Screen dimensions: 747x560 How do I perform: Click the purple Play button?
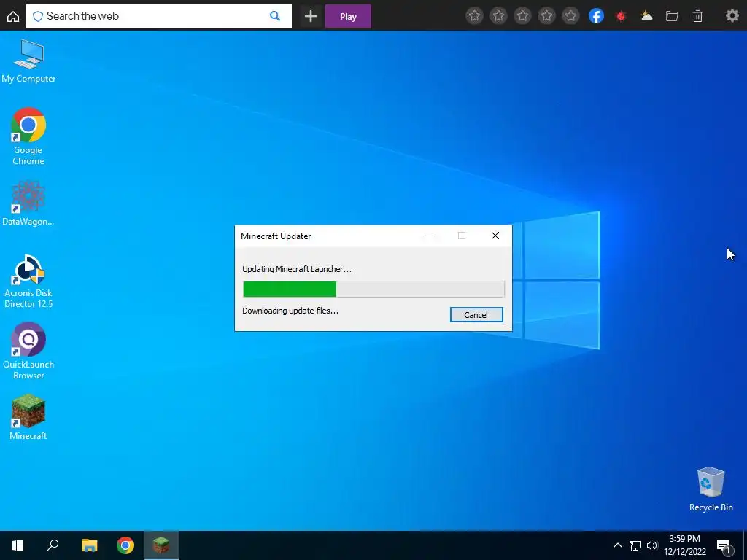click(x=348, y=16)
